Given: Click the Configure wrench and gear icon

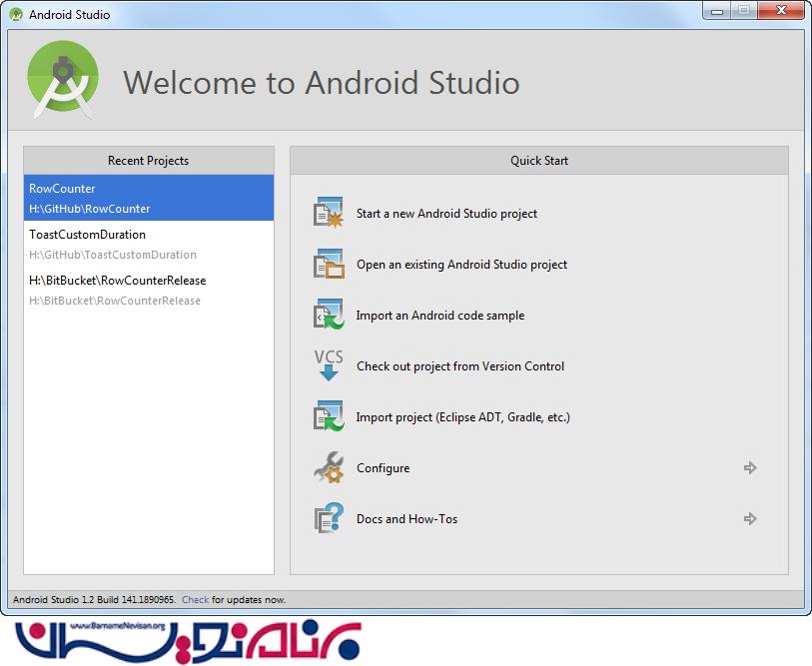Looking at the screenshot, I should tap(328, 467).
